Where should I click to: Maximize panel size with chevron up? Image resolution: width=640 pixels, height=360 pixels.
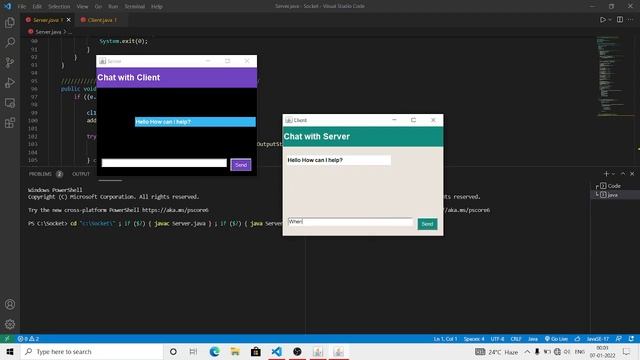pos(623,174)
